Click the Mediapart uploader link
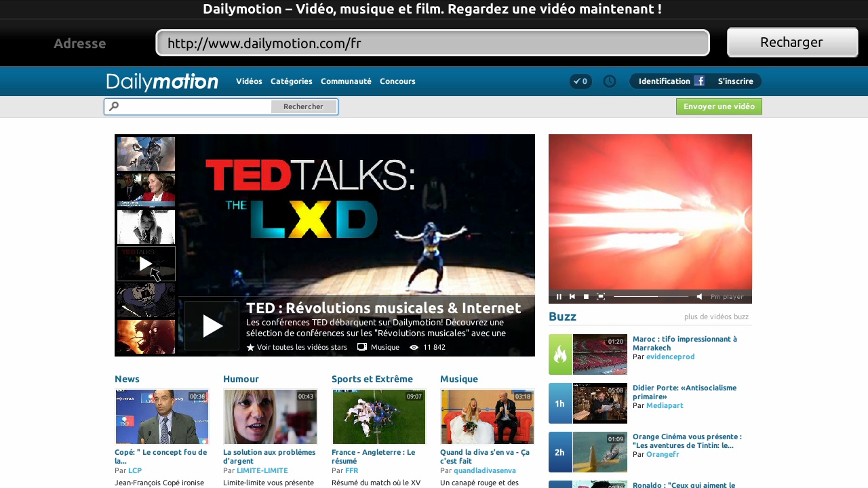 665,405
